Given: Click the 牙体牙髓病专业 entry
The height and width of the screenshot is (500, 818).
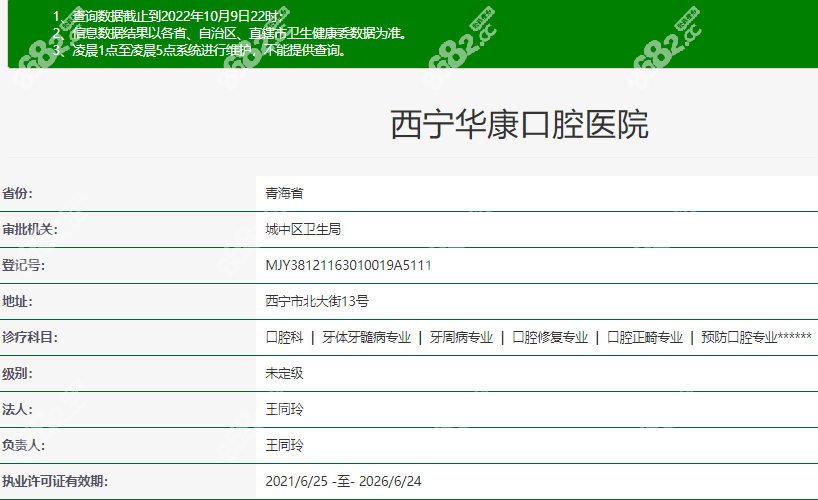Looking at the screenshot, I should point(366,337).
